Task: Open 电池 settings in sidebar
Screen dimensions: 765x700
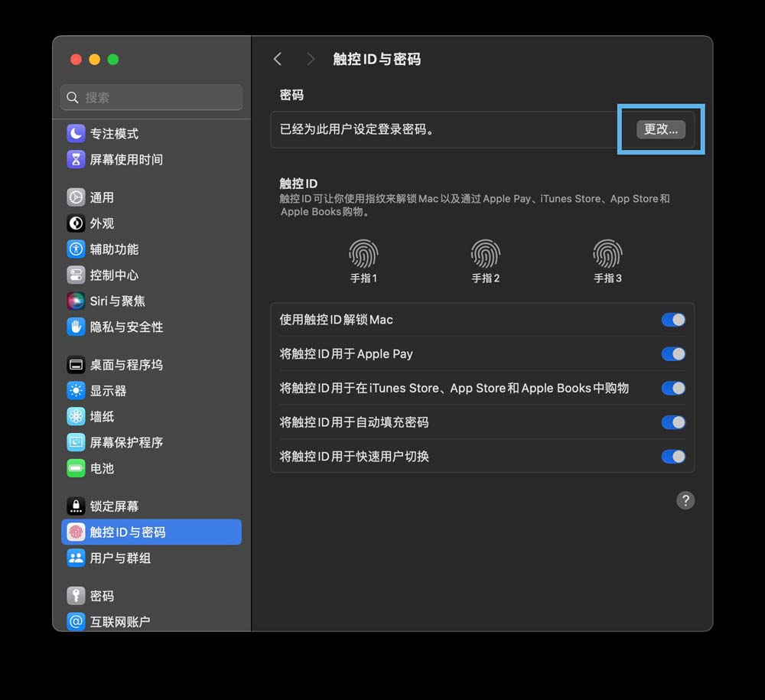Action: pyautogui.click(x=102, y=468)
